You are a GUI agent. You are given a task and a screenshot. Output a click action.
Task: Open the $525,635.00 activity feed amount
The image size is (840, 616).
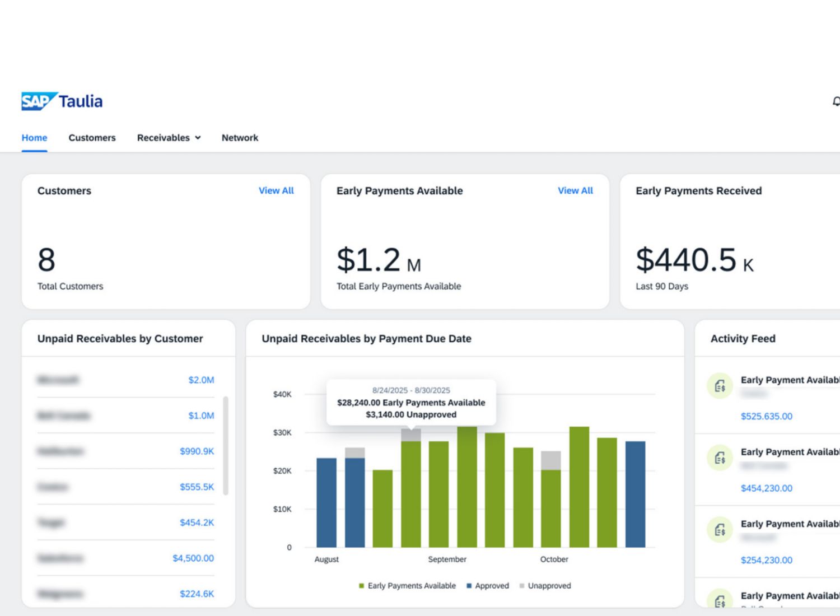[x=767, y=416]
